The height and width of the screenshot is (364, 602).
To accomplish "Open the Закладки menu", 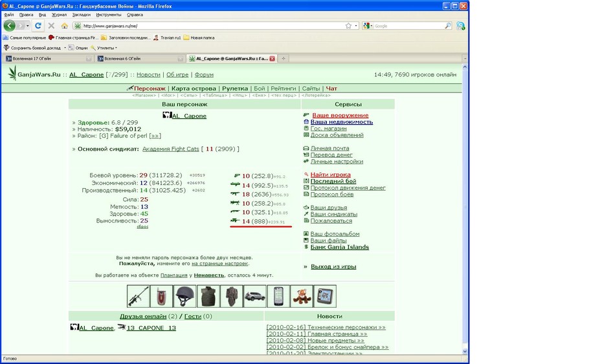I will point(81,15).
